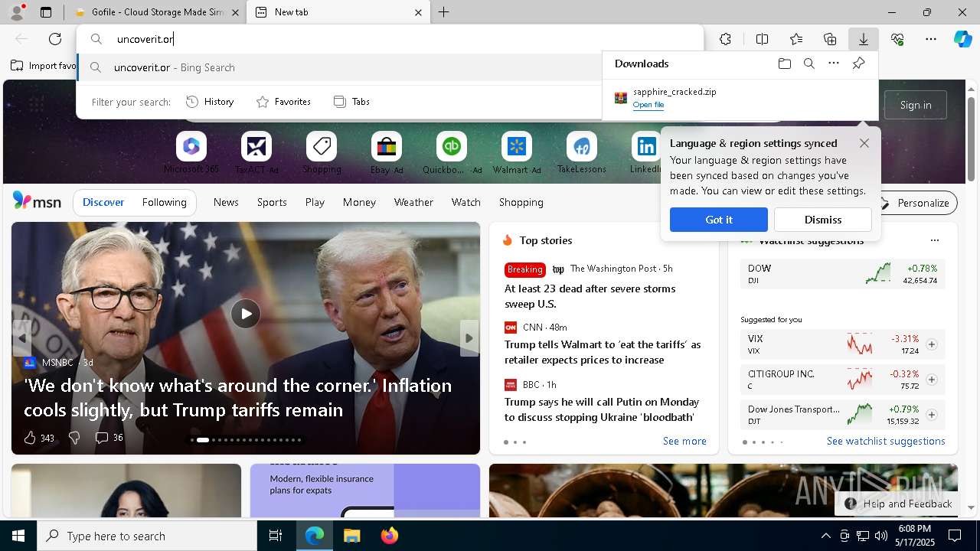Filter search by Tabs
Screen dimensions: 980x551
click(x=351, y=102)
